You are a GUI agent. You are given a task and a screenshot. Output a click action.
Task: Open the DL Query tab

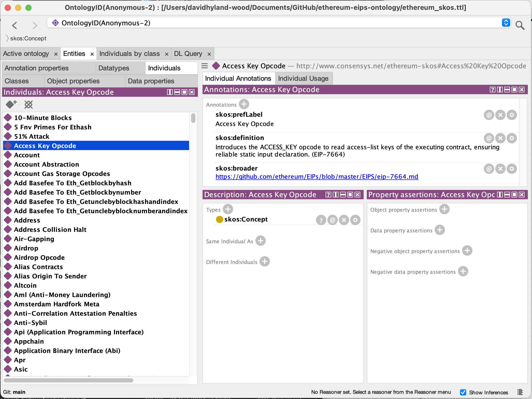click(188, 54)
